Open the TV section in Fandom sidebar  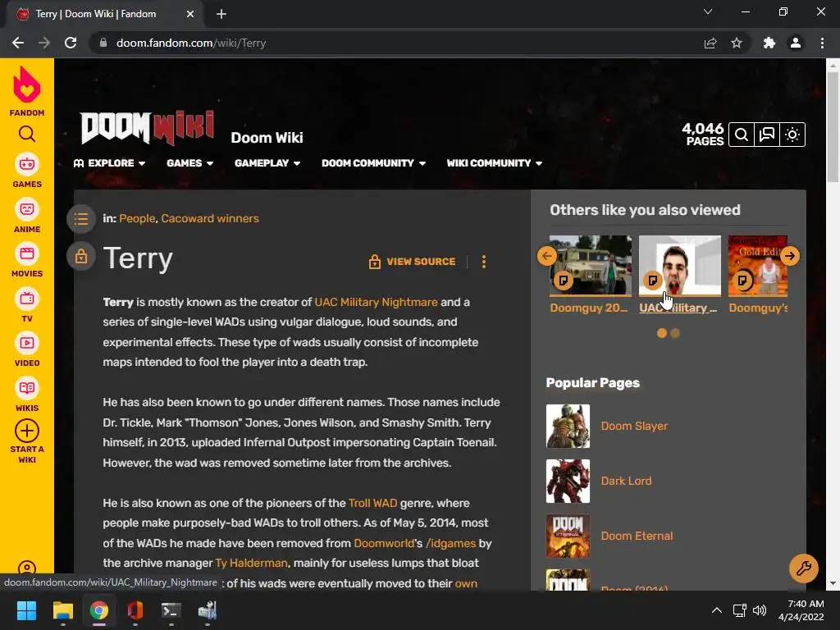(x=27, y=306)
